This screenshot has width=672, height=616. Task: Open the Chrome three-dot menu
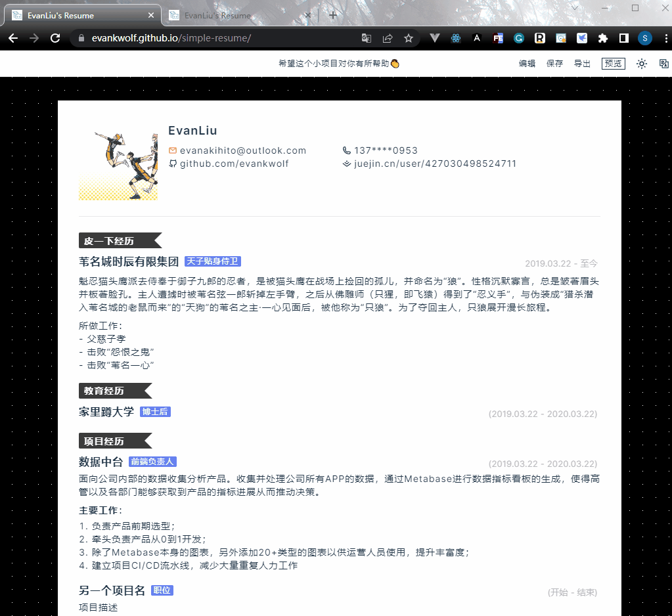[667, 38]
